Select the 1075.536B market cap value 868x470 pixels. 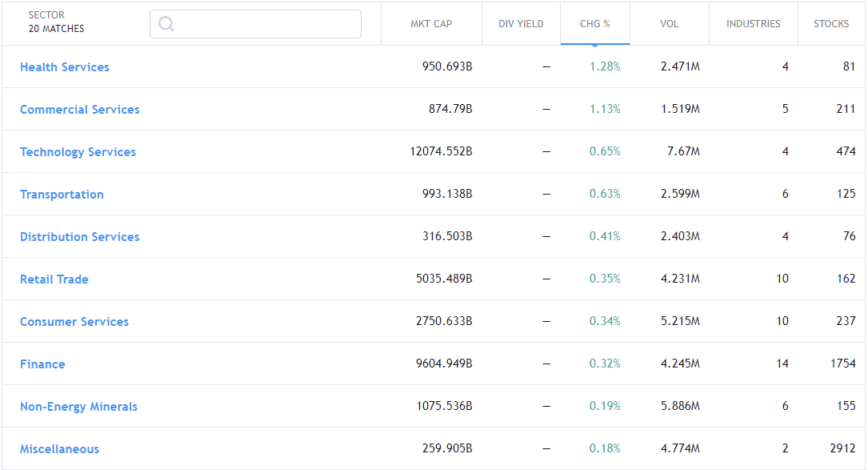[x=444, y=406]
